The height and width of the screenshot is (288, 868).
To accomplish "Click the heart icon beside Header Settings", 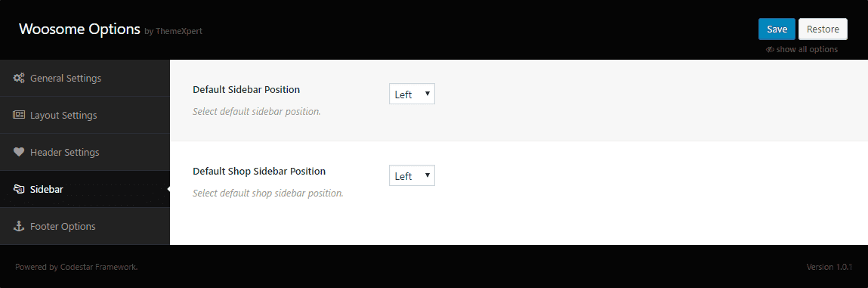I will pyautogui.click(x=18, y=152).
